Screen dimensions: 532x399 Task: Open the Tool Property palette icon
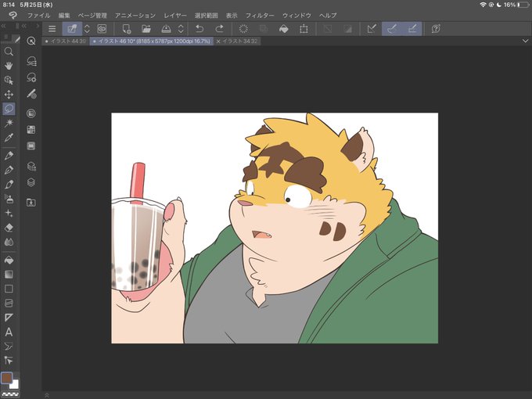31,77
